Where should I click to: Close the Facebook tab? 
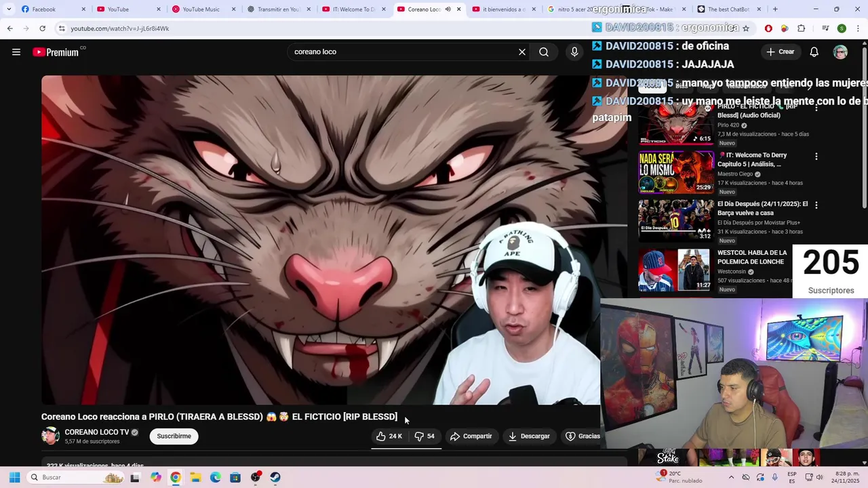coord(83,9)
